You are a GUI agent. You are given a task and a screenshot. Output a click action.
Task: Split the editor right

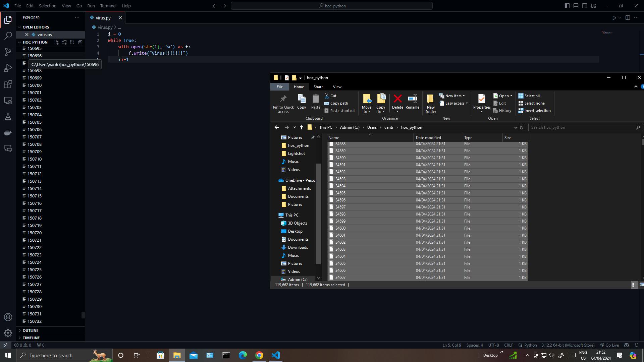click(628, 18)
